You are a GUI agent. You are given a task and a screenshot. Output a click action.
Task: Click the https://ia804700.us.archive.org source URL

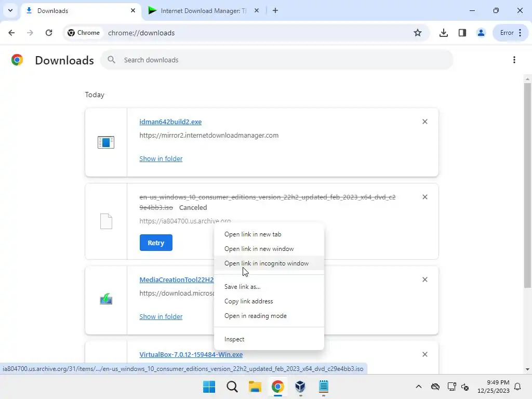[x=185, y=221]
